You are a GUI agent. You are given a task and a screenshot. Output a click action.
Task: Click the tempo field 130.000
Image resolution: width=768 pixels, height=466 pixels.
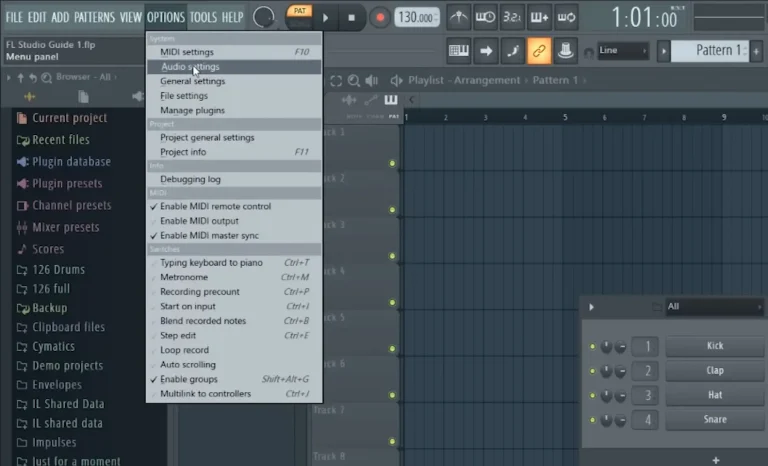(417, 18)
